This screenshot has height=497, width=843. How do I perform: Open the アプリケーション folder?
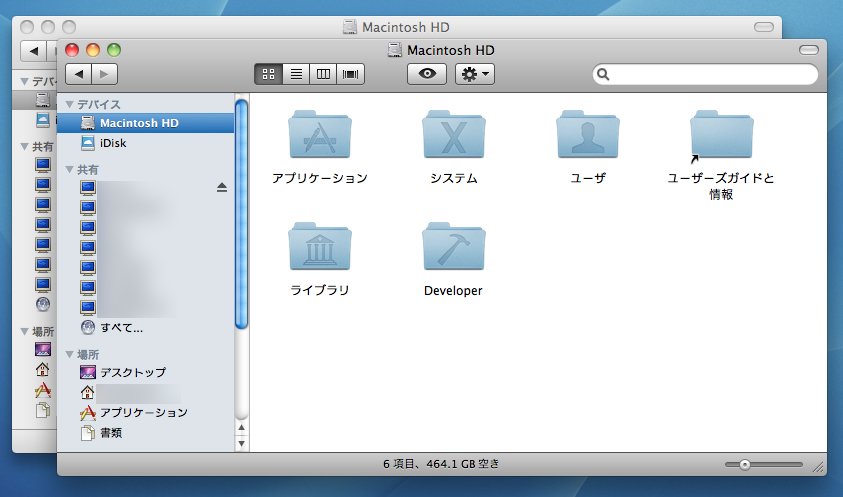[319, 134]
